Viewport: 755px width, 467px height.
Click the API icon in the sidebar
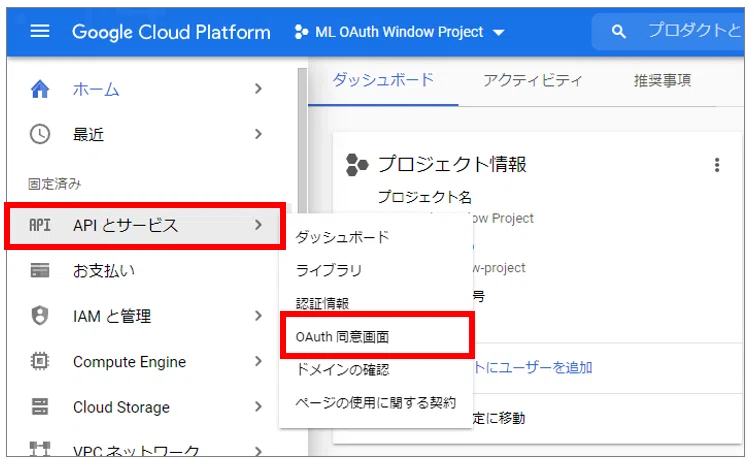pyautogui.click(x=39, y=225)
